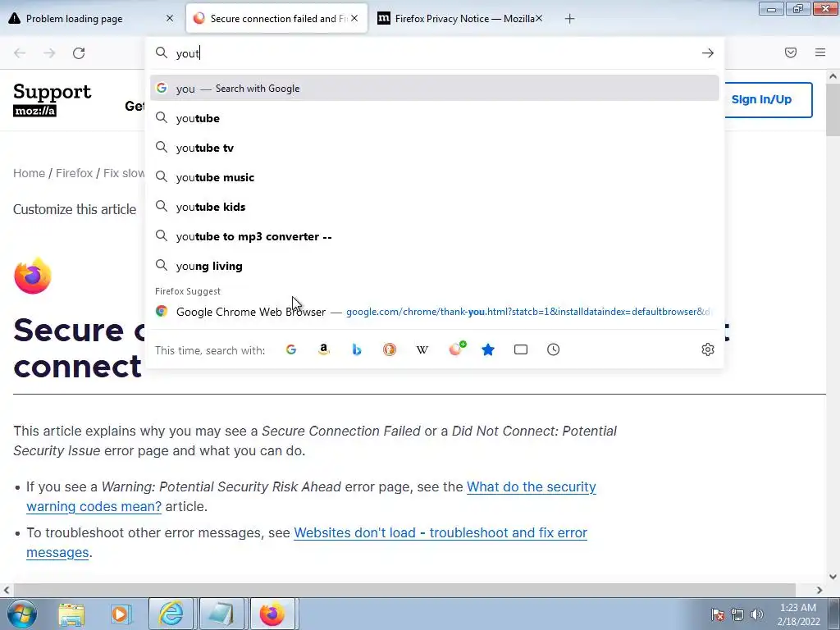Search with Bing one-off icon

[357, 349]
